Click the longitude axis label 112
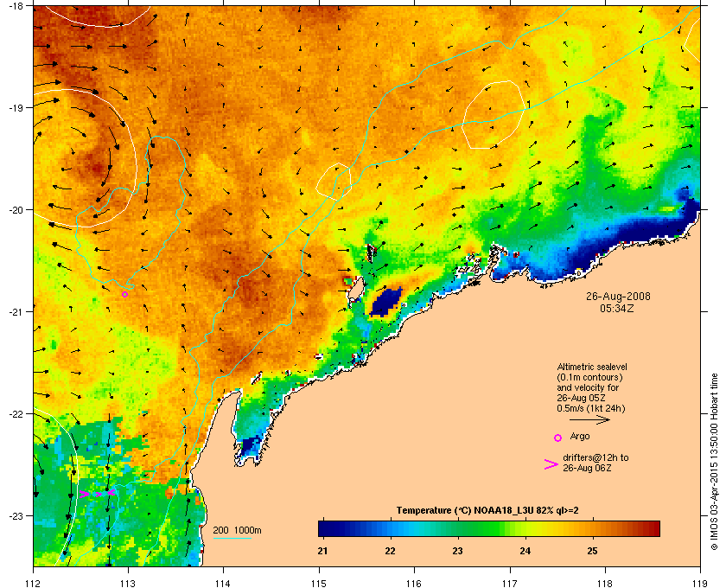The width and height of the screenshot is (726, 588). click(34, 584)
